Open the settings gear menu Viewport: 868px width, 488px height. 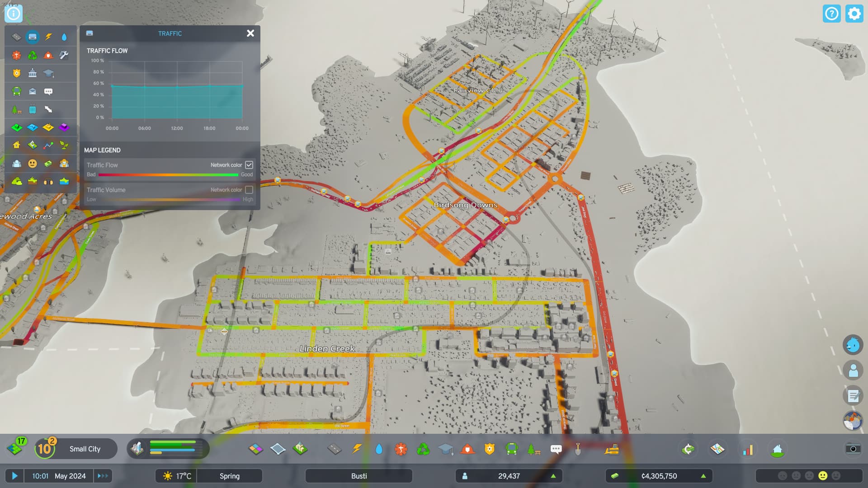[854, 14]
